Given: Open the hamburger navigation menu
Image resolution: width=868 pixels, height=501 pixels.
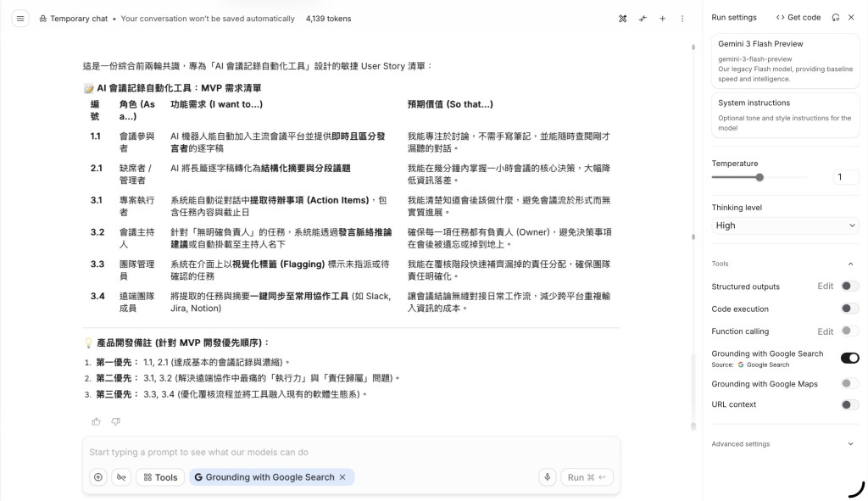Looking at the screenshot, I should tap(20, 19).
